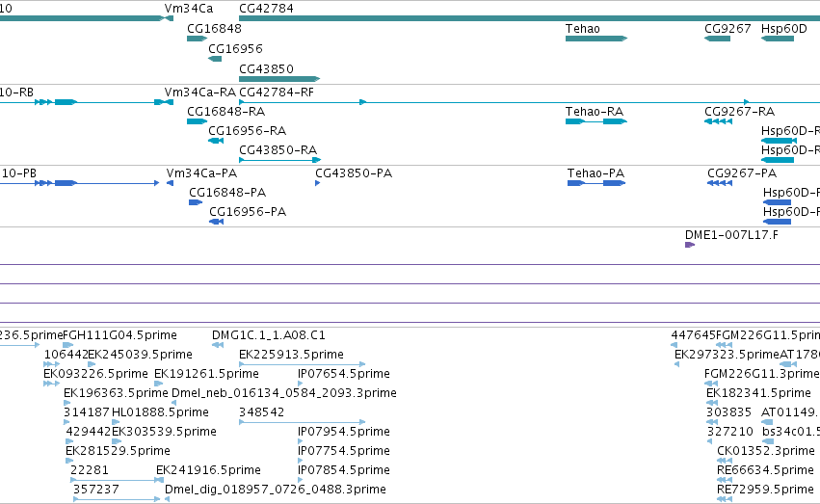Click the Hsp60D gene glyph
This screenshot has width=820, height=504.
[x=778, y=39]
